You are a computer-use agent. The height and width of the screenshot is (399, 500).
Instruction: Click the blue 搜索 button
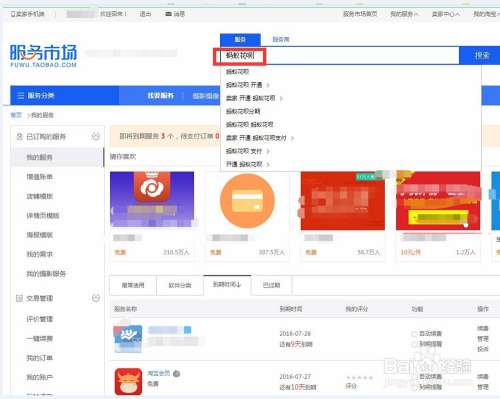pyautogui.click(x=480, y=55)
